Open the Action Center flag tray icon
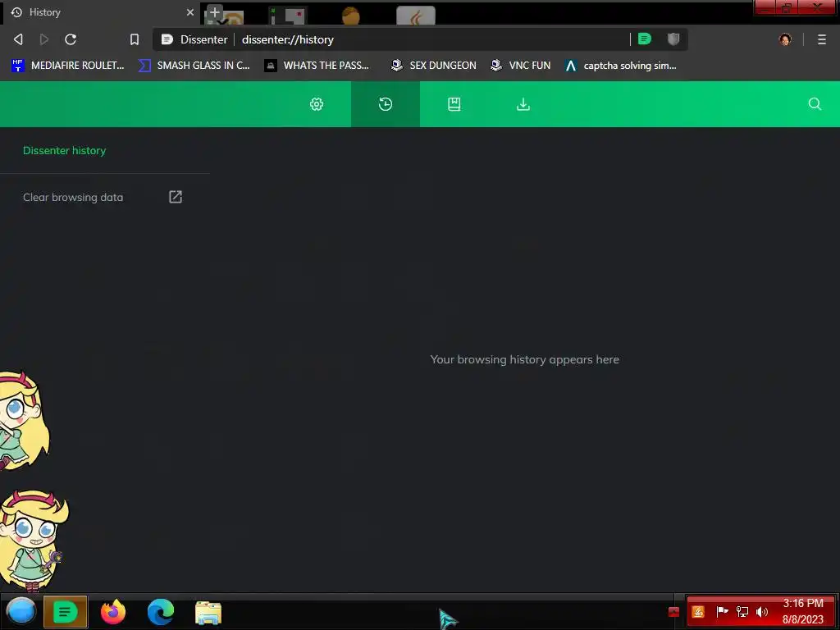Image resolution: width=840 pixels, height=630 pixels. (722, 611)
